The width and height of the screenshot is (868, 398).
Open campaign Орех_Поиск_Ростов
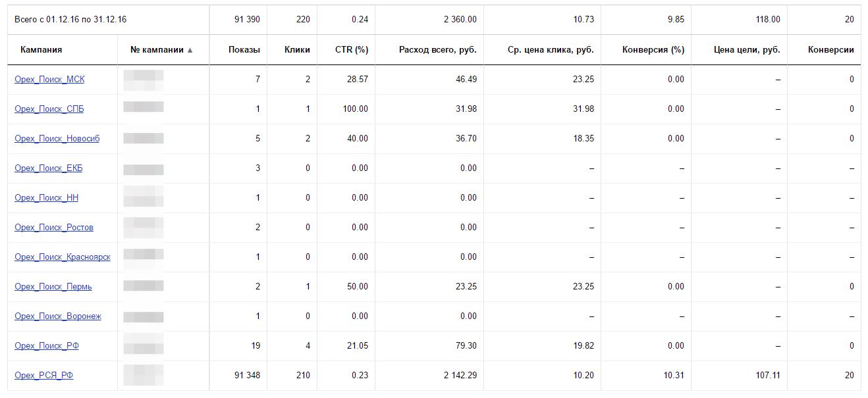tap(54, 228)
